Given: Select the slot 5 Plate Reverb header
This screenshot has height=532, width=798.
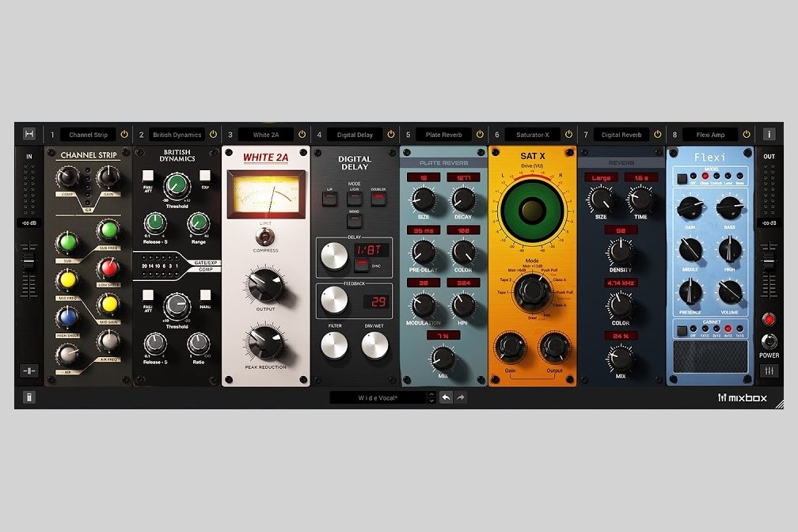Looking at the screenshot, I should coord(443,134).
